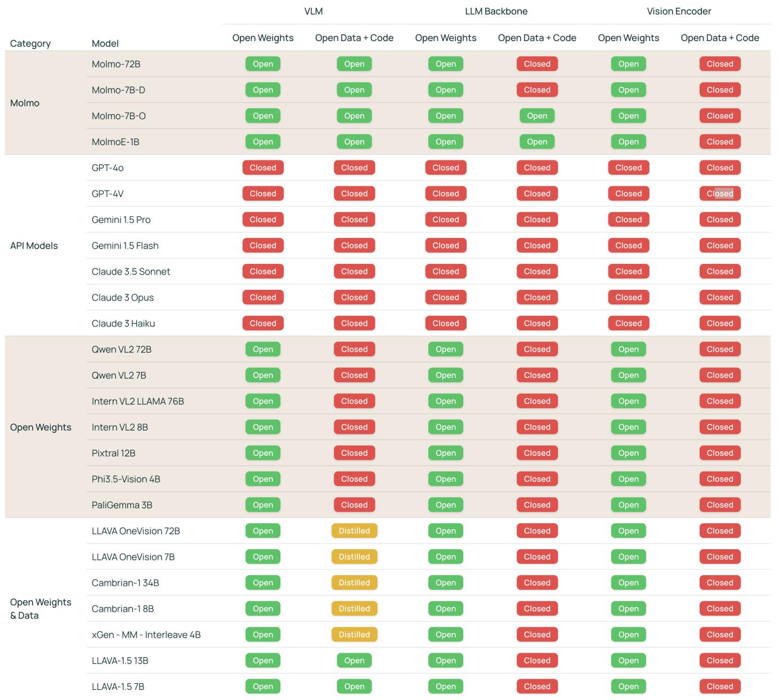
Task: Click the Molmo category label
Action: (24, 102)
